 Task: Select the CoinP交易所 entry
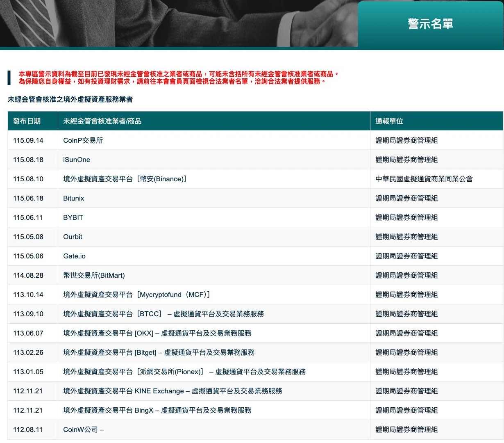pyautogui.click(x=83, y=140)
